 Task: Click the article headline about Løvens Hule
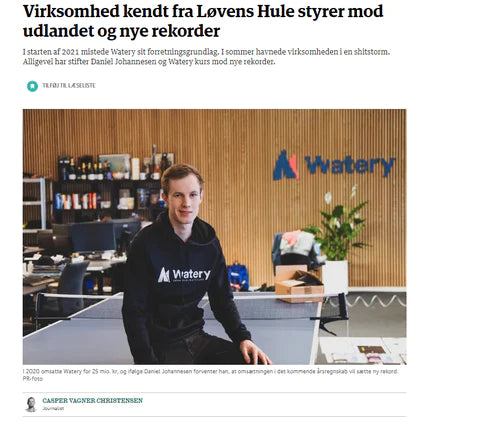[x=203, y=21]
